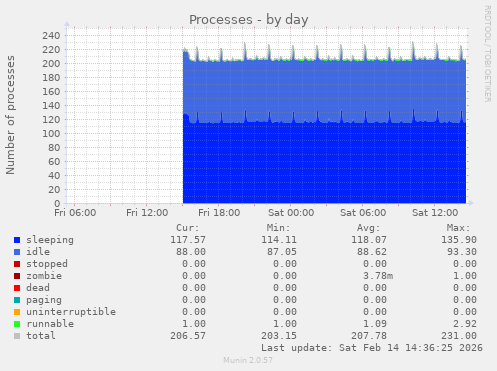Click sleeping maximum value 135.90

pyautogui.click(x=459, y=240)
